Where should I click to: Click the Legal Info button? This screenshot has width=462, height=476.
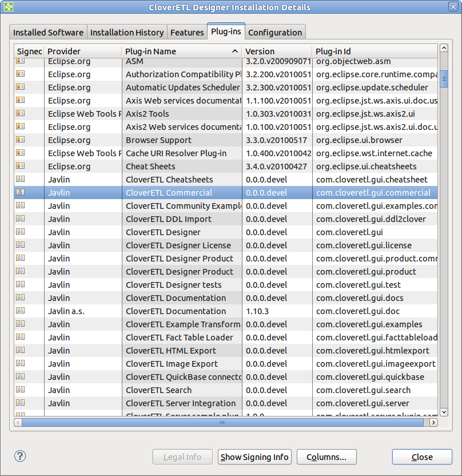pyautogui.click(x=182, y=457)
